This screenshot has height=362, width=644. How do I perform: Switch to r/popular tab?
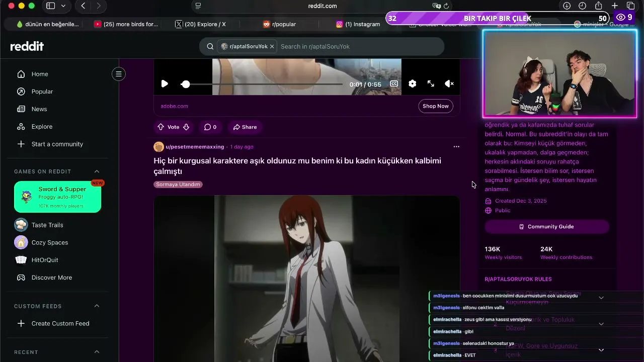(280, 24)
